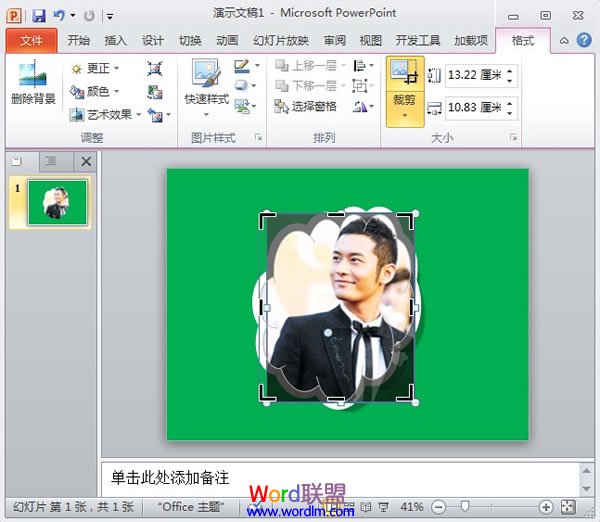Open the Color (颜色) dropdown
The height and width of the screenshot is (522, 600).
click(95, 91)
